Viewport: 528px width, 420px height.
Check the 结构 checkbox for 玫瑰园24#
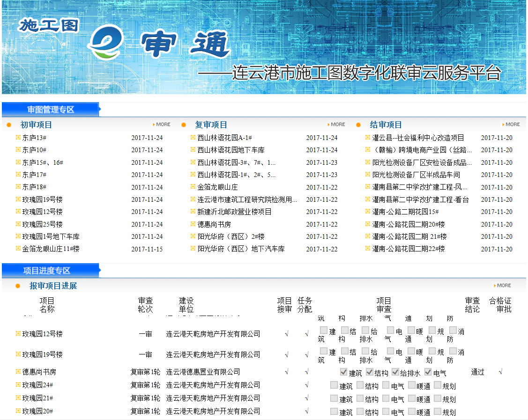(x=360, y=385)
